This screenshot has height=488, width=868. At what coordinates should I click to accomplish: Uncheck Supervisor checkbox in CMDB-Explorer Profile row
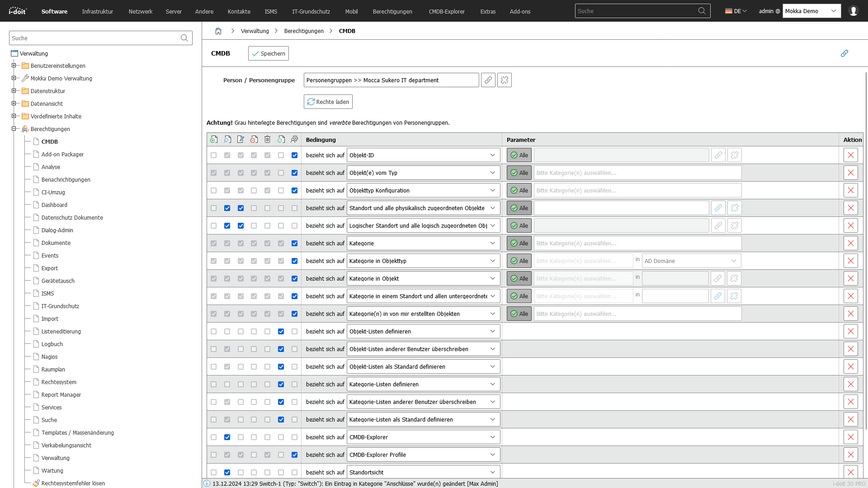click(295, 455)
